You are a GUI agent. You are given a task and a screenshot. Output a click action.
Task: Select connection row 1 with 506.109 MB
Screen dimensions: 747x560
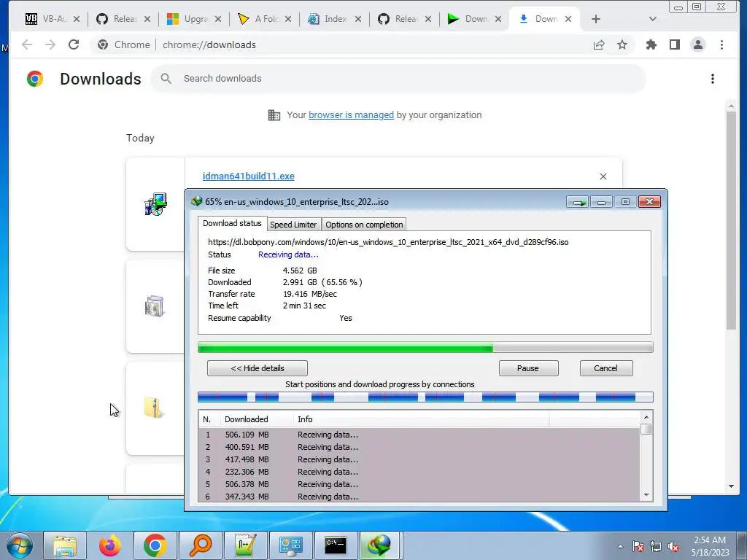(419, 435)
